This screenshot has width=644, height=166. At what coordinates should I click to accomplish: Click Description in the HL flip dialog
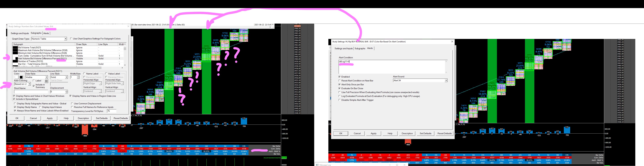pos(407,133)
